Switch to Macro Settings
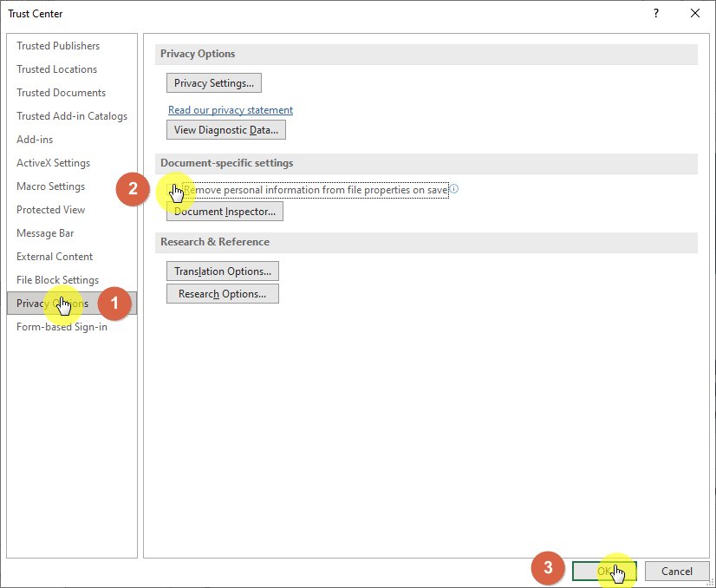This screenshot has width=716, height=588. pos(50,186)
